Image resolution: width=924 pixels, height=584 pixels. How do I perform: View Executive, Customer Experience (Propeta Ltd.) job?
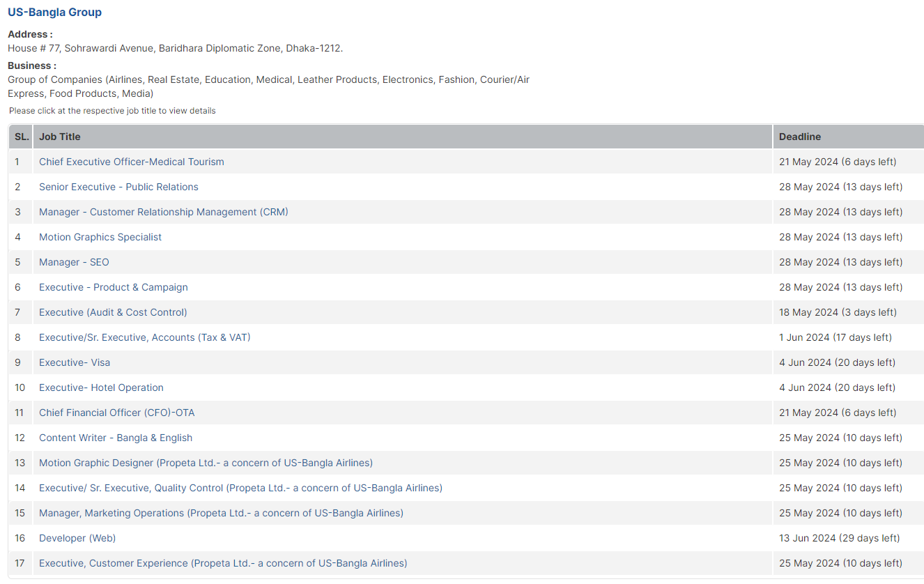pyautogui.click(x=223, y=563)
